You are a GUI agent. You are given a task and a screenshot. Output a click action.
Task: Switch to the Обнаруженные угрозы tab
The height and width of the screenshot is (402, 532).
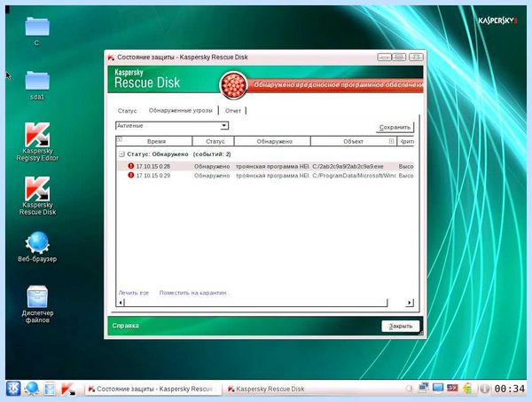click(181, 110)
